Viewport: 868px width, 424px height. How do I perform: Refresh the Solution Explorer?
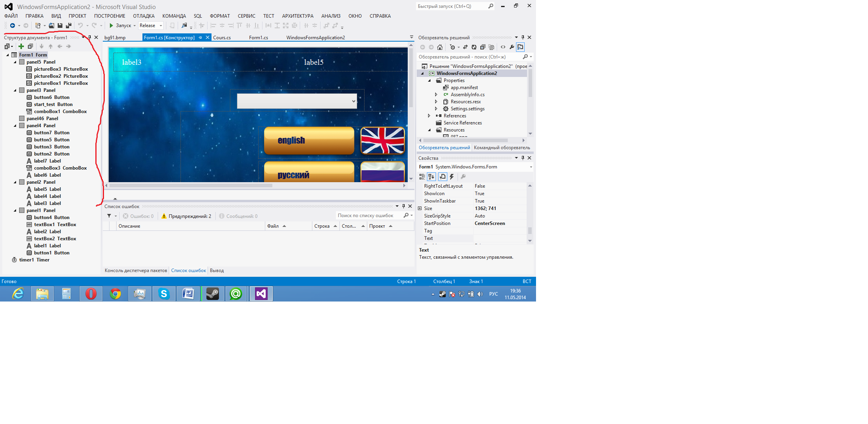pos(474,47)
